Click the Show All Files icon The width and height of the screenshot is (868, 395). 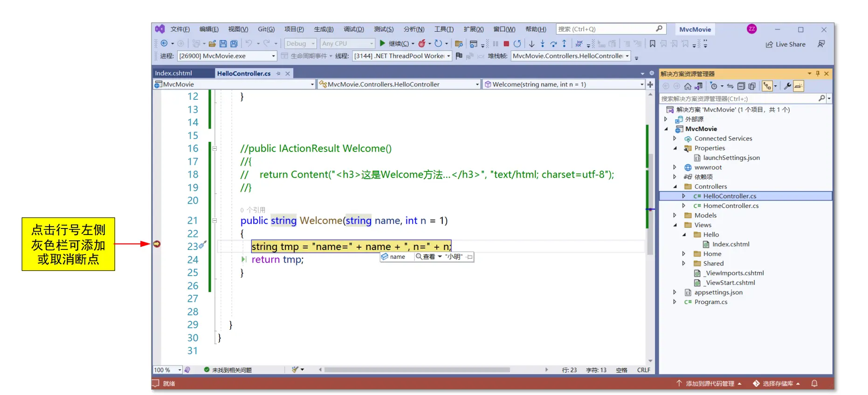click(752, 86)
